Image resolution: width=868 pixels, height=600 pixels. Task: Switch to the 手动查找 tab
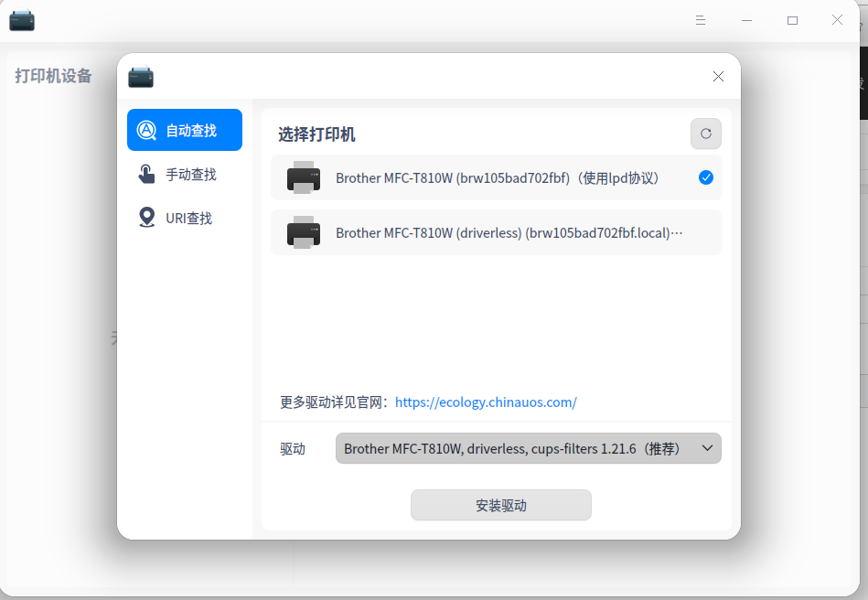(185, 174)
